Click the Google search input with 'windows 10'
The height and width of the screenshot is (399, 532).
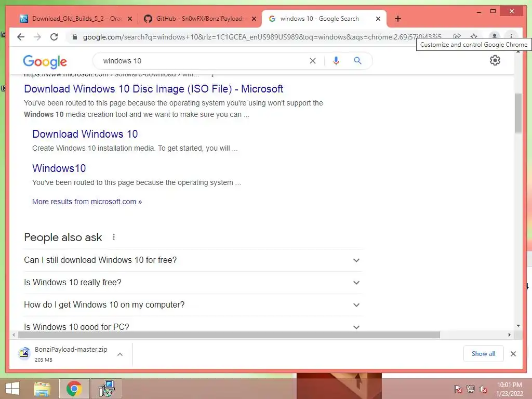pyautogui.click(x=204, y=61)
